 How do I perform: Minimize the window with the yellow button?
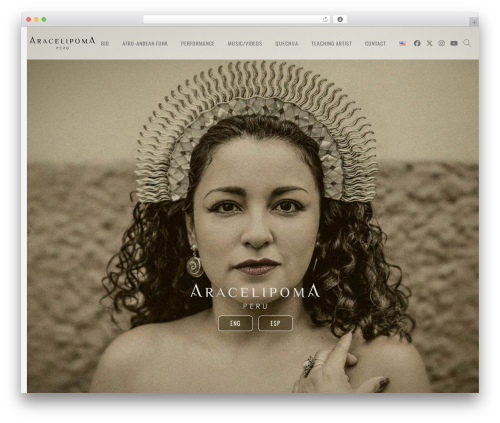(36, 20)
